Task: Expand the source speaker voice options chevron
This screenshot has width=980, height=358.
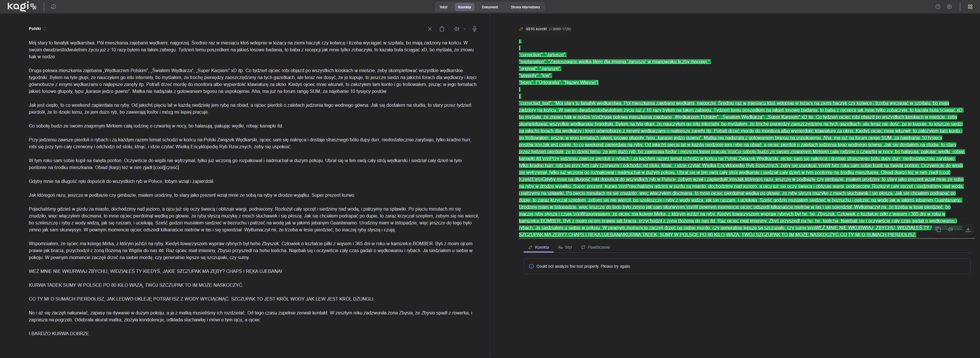Action: coord(464,29)
